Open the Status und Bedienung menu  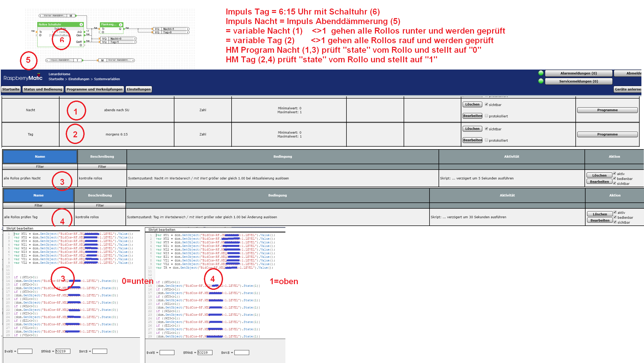click(x=43, y=89)
